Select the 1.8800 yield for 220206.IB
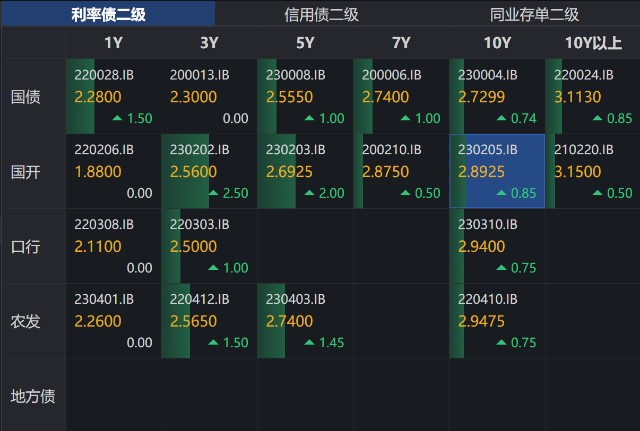This screenshot has height=431, width=640. click(98, 171)
